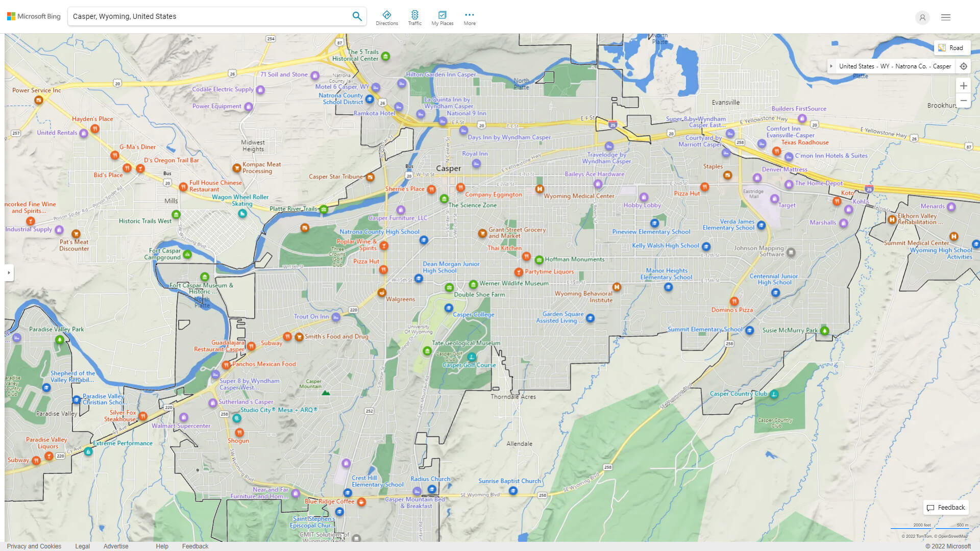Open the hamburger settings menu

pyautogui.click(x=946, y=17)
